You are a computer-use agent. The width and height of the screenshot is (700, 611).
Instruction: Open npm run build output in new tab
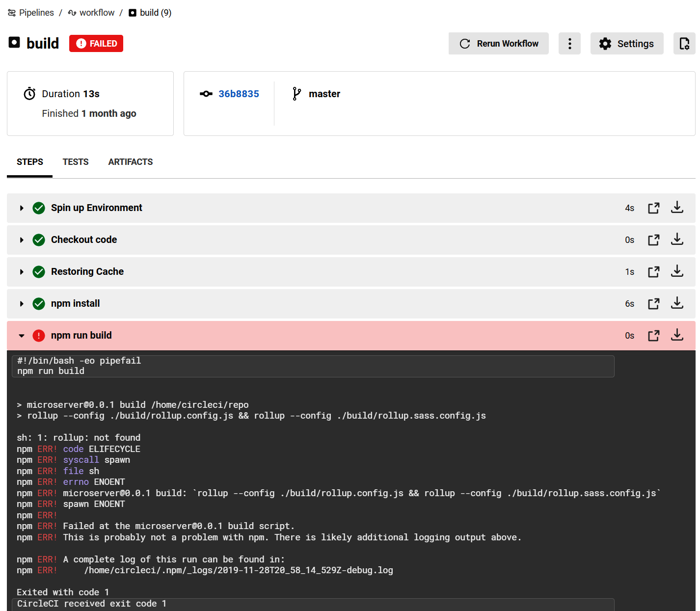(653, 336)
